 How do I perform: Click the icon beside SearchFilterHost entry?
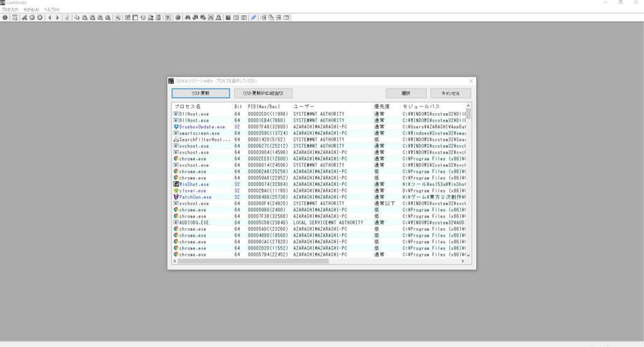pyautogui.click(x=176, y=140)
